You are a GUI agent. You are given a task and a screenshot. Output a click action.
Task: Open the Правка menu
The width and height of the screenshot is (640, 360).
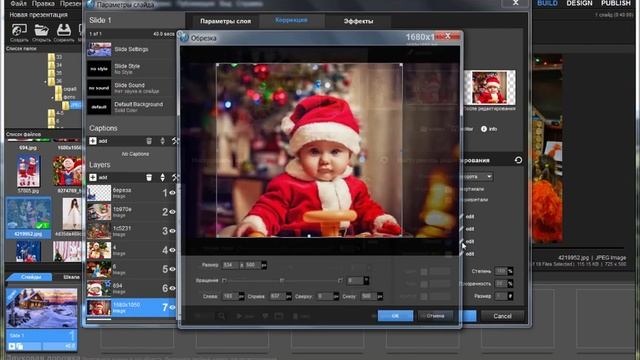coord(43,4)
